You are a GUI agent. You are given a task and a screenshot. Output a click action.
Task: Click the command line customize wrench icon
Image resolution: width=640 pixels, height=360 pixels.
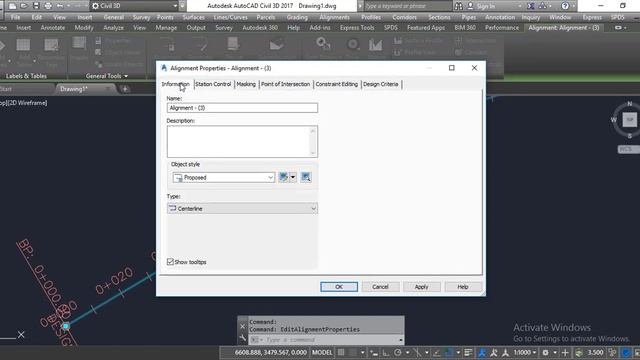click(x=242, y=338)
